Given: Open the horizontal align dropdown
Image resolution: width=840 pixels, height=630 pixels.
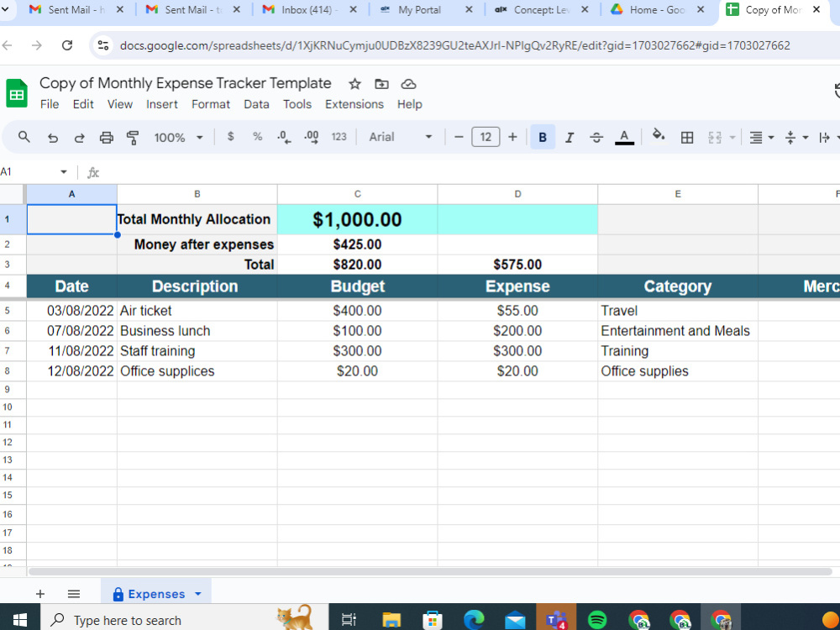Looking at the screenshot, I should [x=762, y=138].
